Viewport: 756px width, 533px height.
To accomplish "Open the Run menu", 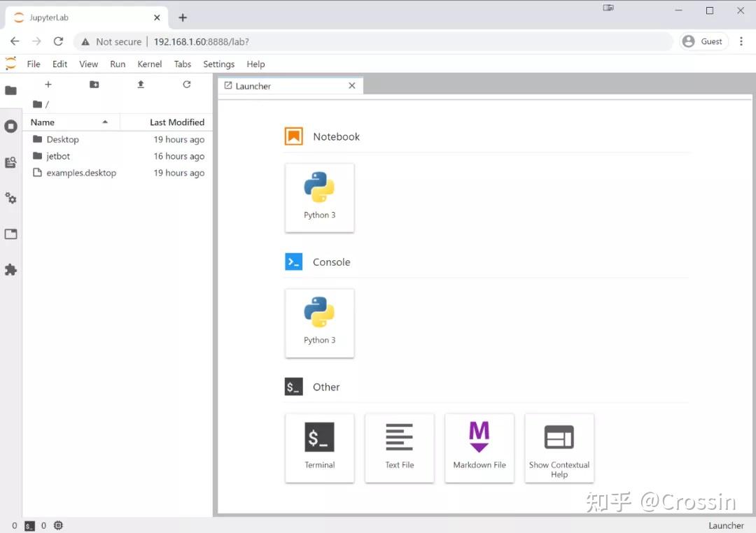I will (x=118, y=64).
